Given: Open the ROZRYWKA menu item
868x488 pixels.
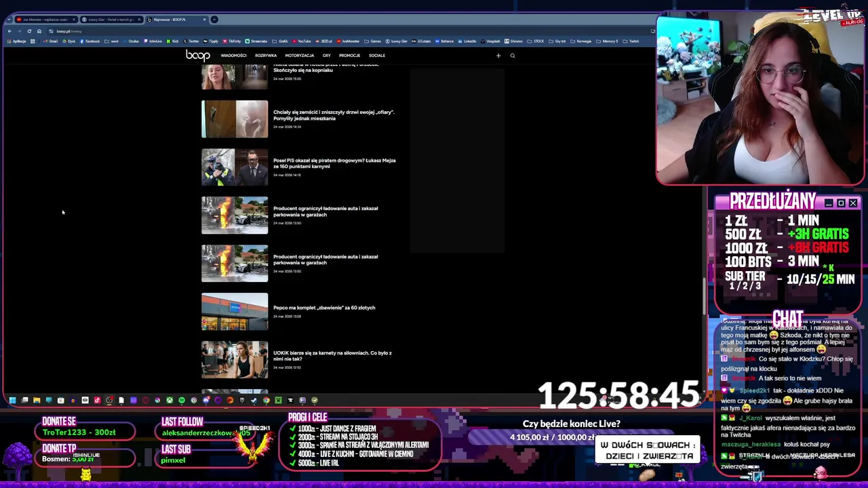Looking at the screenshot, I should coord(266,56).
